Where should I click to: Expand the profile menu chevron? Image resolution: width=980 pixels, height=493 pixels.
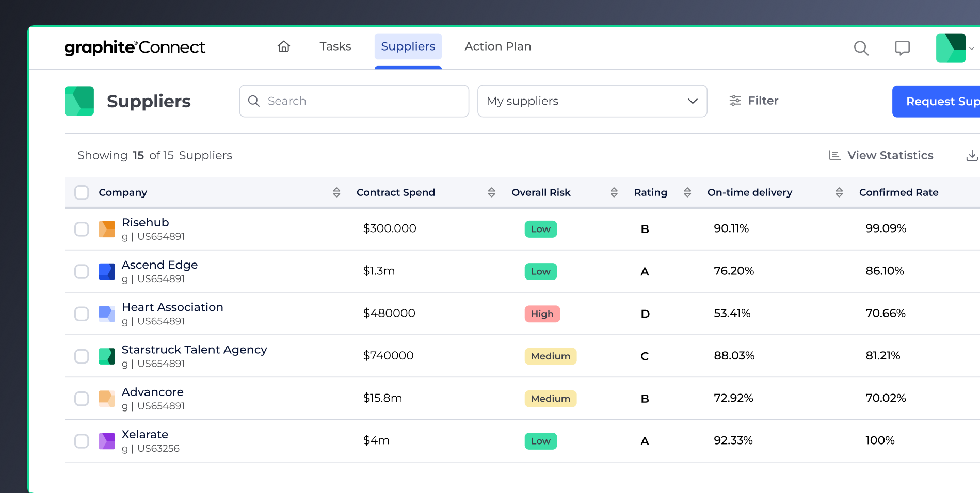[x=972, y=48]
